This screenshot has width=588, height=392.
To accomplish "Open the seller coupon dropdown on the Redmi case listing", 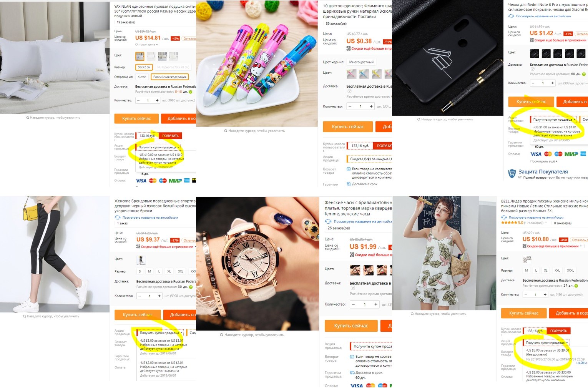I will [554, 120].
